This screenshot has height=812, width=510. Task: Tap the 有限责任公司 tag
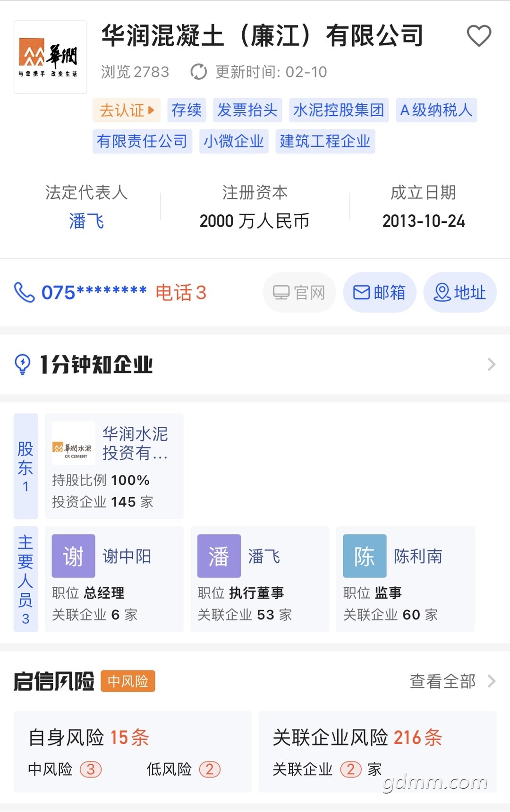click(x=142, y=141)
